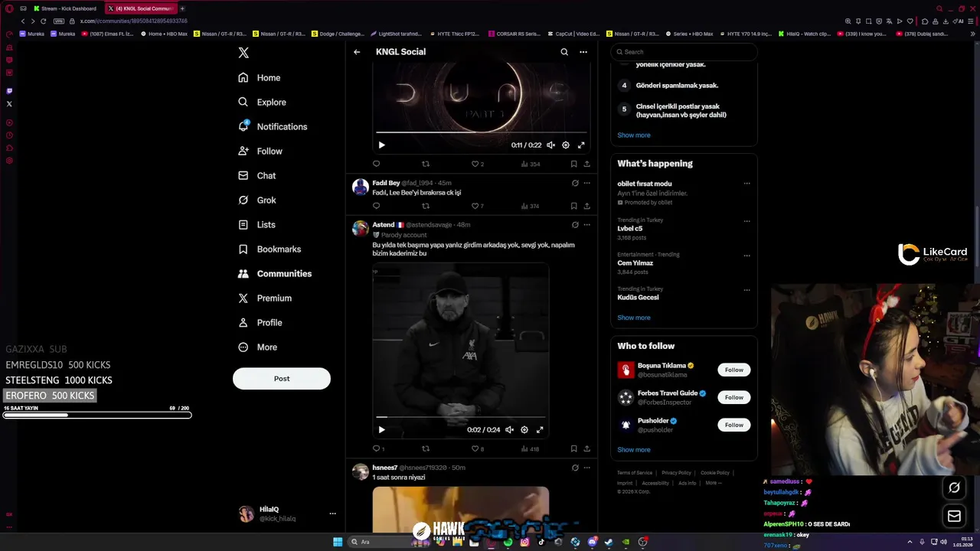Open Astend's profile avatar
This screenshot has width=980, height=551.
pyautogui.click(x=360, y=229)
